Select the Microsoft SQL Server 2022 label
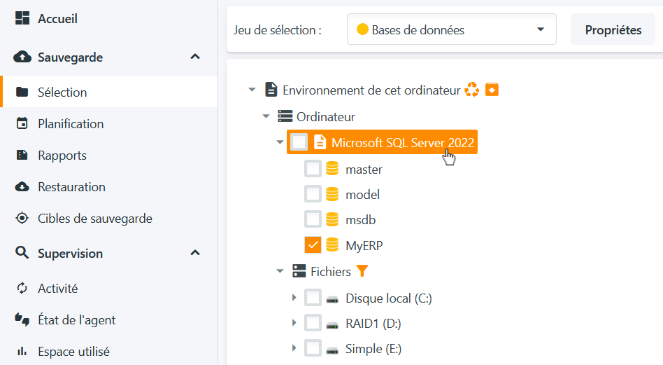The image size is (663, 365). (x=403, y=143)
